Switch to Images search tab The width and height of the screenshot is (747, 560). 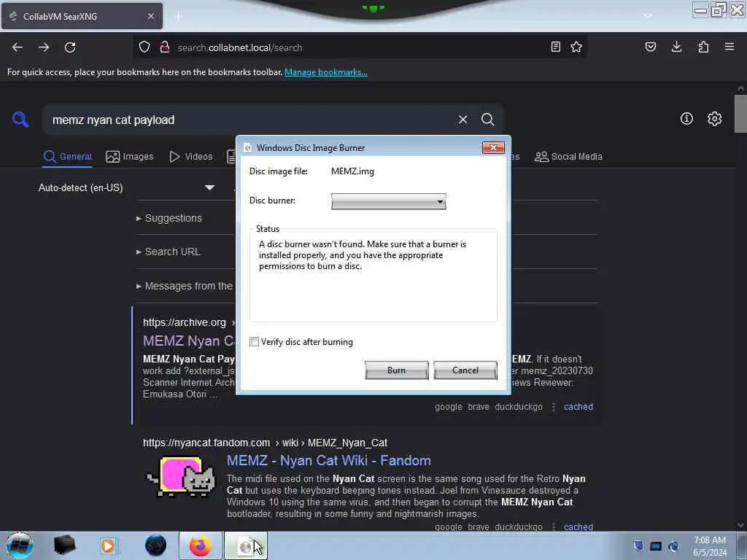click(130, 157)
